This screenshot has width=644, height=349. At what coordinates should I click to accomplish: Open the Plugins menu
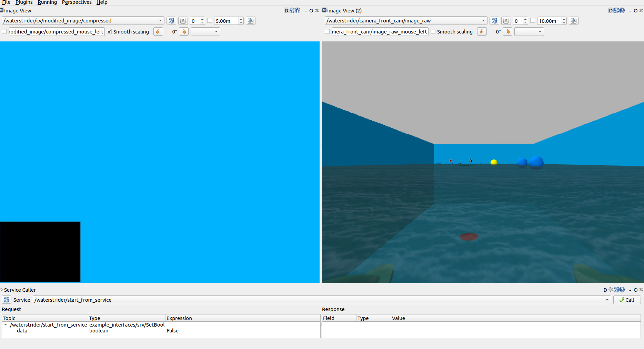click(x=24, y=2)
